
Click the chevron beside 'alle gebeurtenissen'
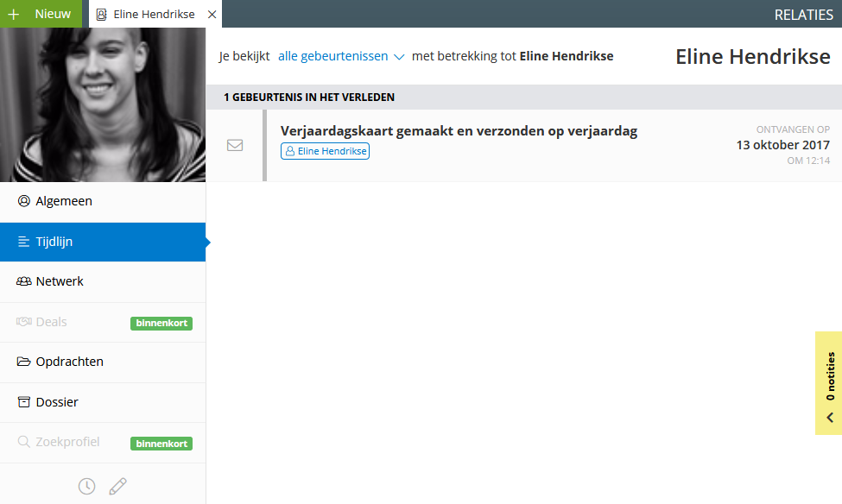click(399, 57)
